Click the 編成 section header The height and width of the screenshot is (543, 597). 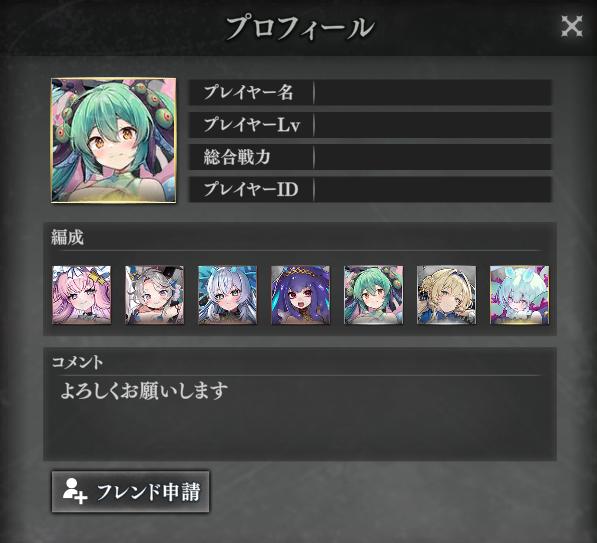pos(67,238)
